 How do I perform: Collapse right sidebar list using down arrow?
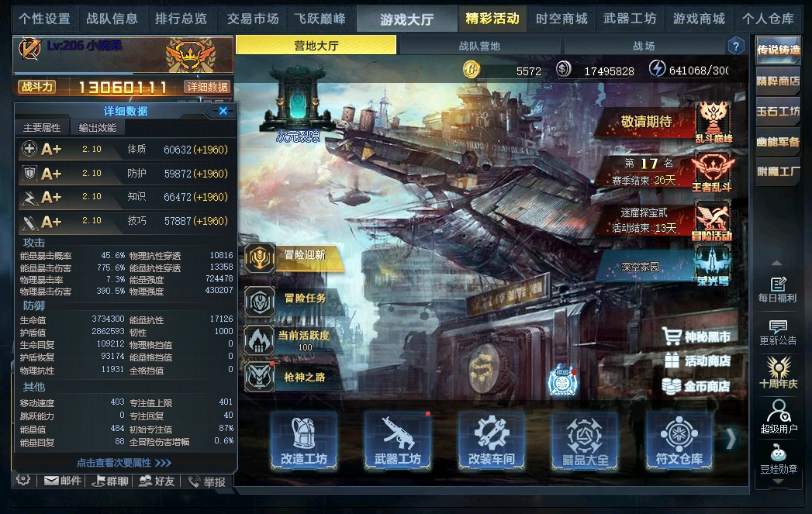click(777, 481)
